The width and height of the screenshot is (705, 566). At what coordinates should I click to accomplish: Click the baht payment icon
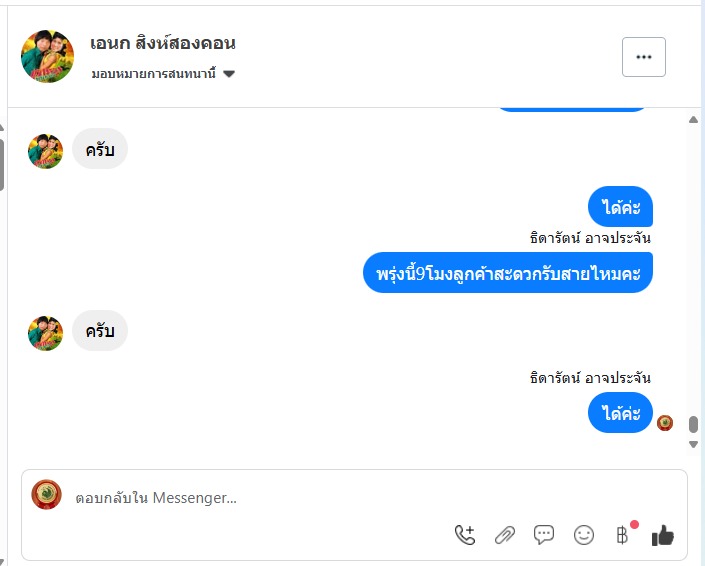(622, 535)
